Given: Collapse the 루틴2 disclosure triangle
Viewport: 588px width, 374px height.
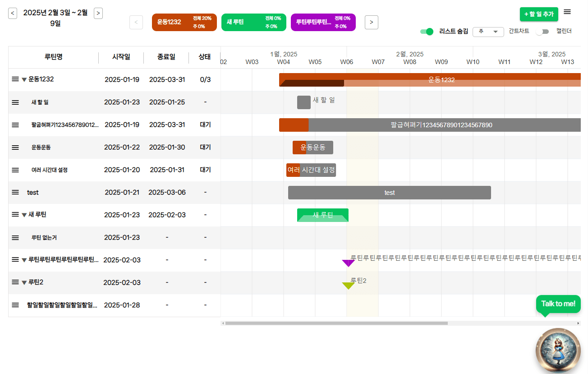Looking at the screenshot, I should coord(23,282).
